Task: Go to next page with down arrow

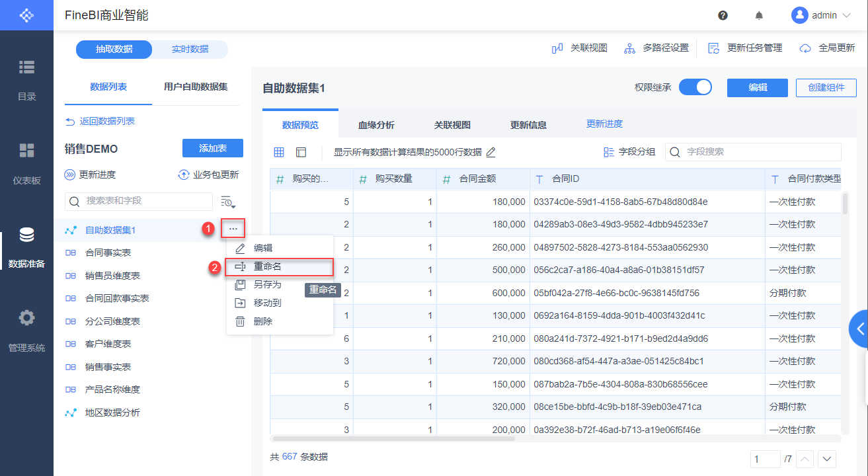Action: tap(828, 459)
